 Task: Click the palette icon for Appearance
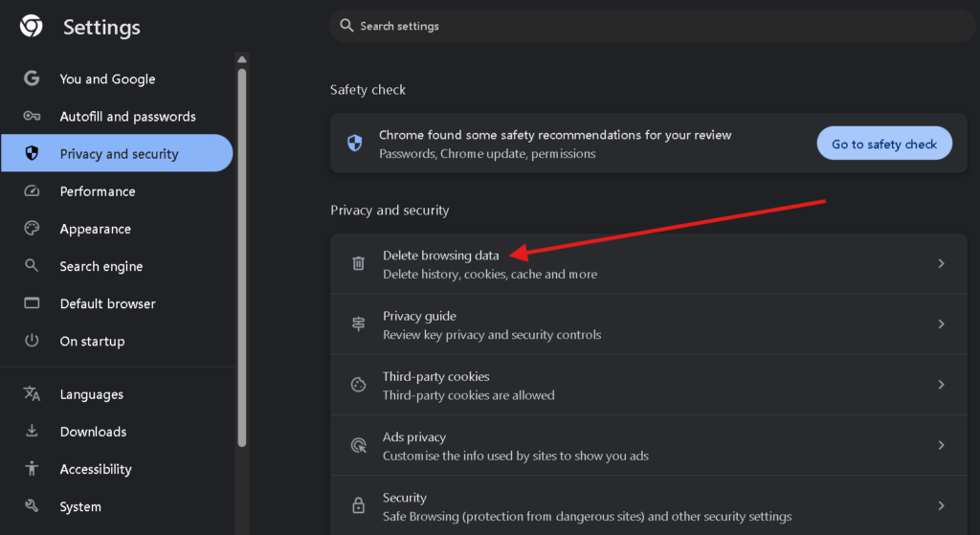tap(32, 228)
